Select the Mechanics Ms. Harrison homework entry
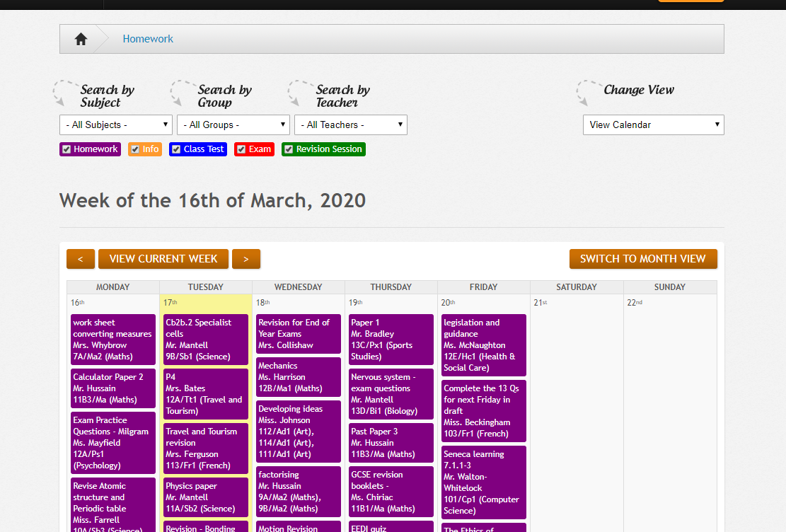 click(298, 377)
